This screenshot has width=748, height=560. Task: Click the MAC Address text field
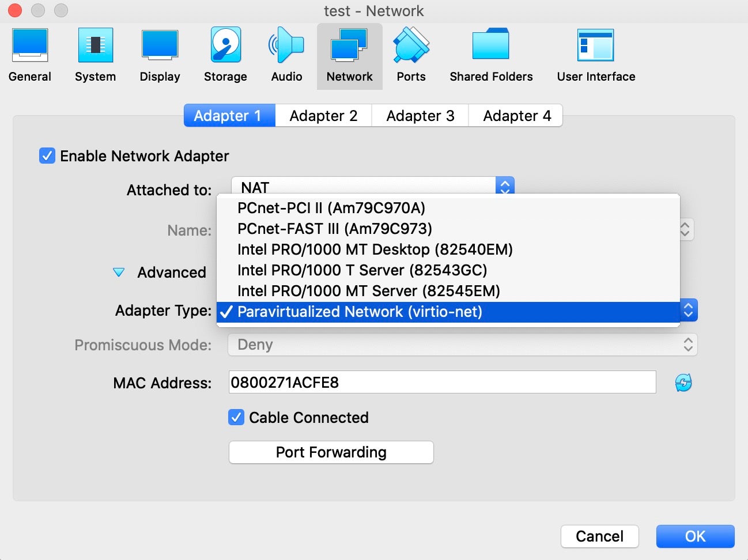pos(442,383)
